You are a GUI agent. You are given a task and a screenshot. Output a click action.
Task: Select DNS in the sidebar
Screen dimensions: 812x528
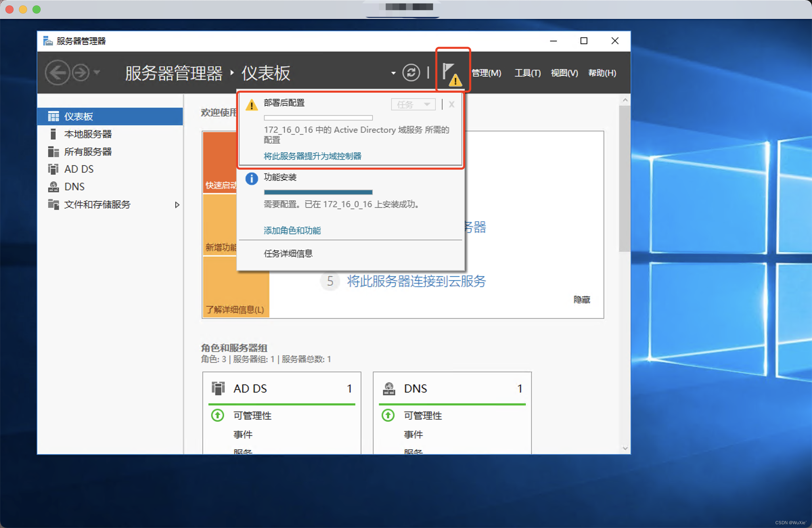[110, 187]
